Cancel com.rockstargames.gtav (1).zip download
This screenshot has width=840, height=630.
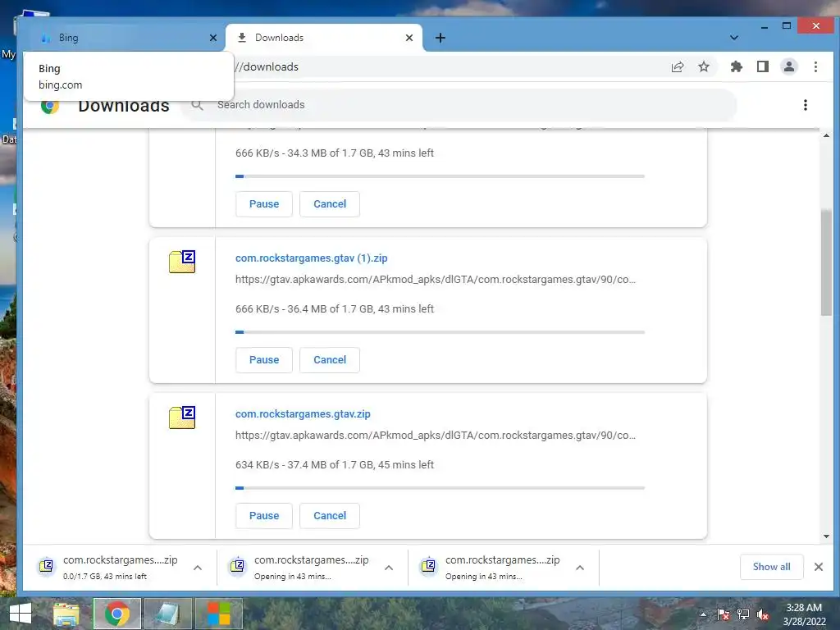point(330,360)
